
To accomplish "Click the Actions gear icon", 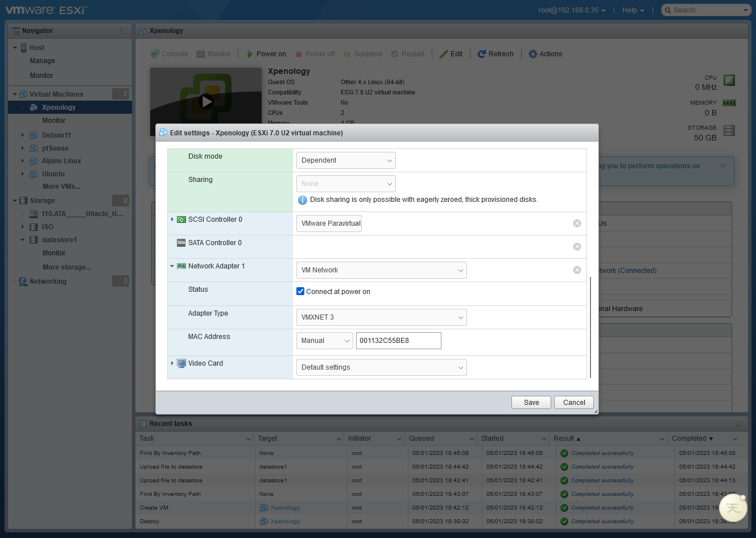I will [x=533, y=54].
